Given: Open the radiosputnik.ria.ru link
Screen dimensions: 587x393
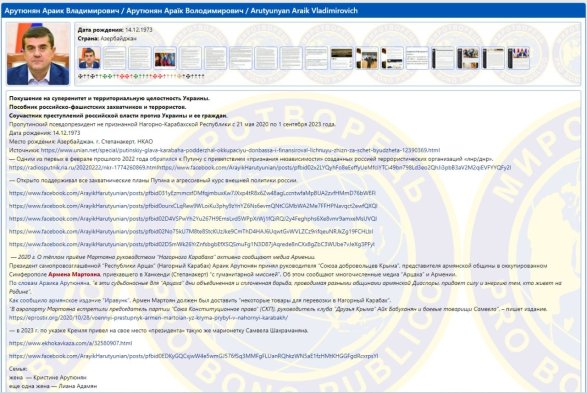Looking at the screenshot, I should tap(83, 168).
